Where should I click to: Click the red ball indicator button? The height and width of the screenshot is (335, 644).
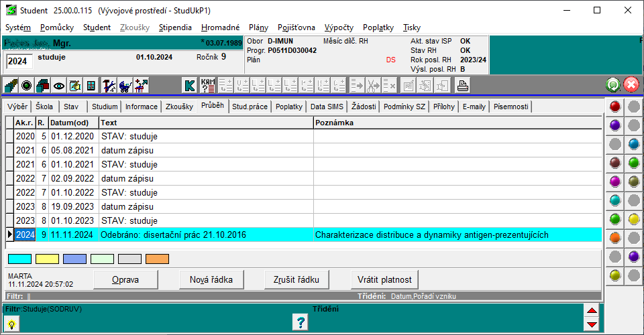(x=615, y=107)
